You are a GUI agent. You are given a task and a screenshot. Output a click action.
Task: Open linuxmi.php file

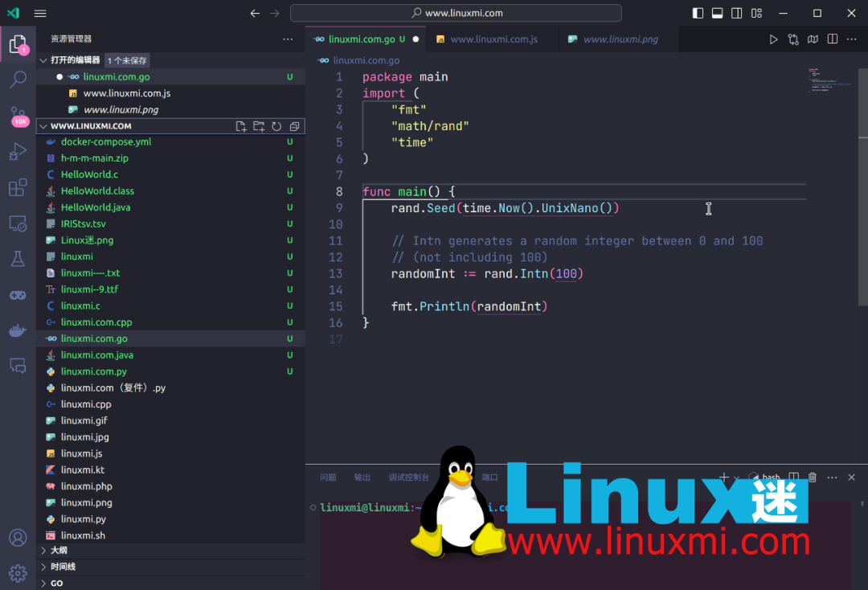click(x=170, y=486)
